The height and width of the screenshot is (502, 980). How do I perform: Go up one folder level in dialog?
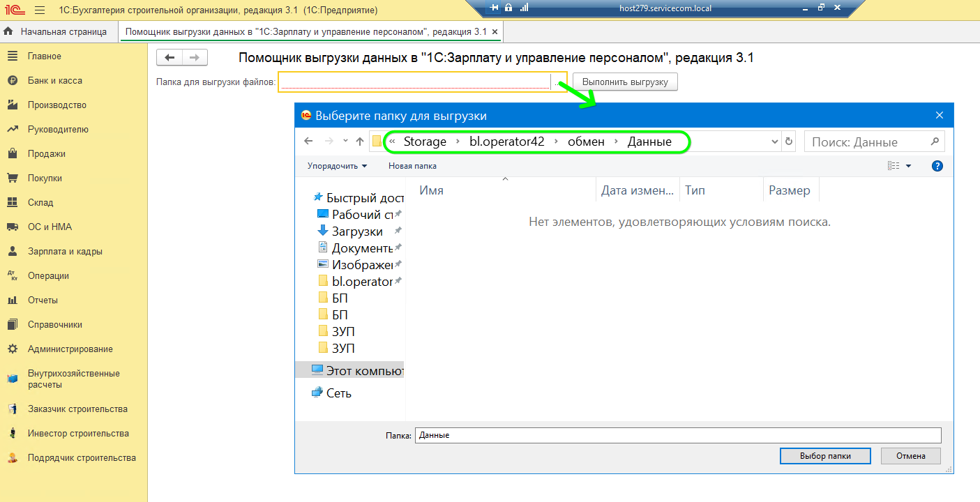(x=360, y=142)
